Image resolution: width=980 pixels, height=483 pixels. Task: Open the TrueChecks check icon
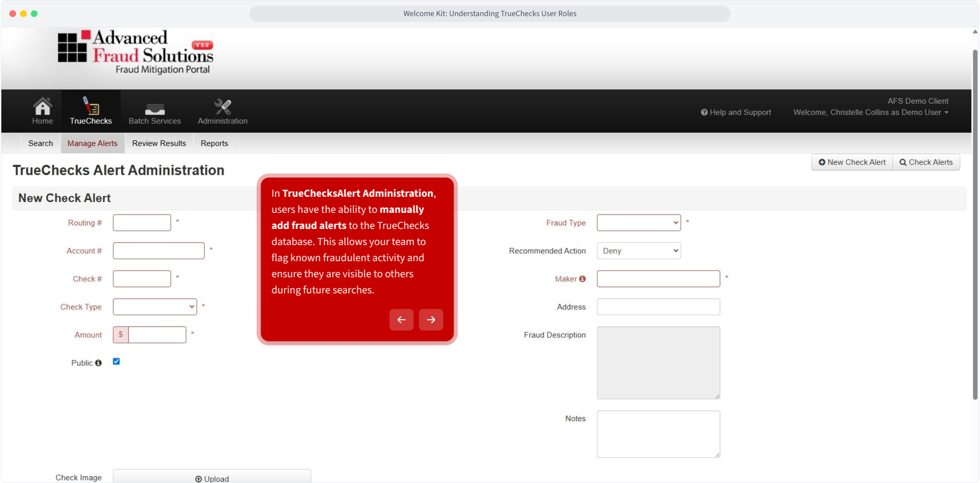click(x=91, y=106)
